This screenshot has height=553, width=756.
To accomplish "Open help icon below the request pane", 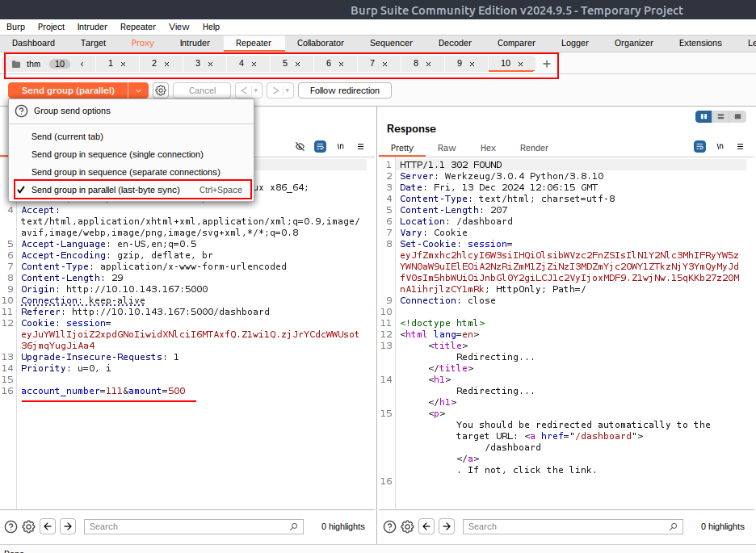I will 10,526.
